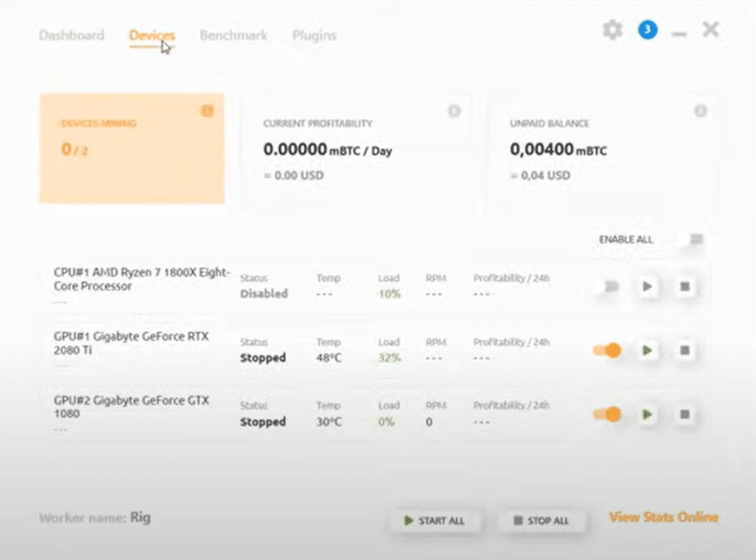
Task: Click the GPU#1 Gigabyte GeForce RTX name
Action: pos(131,343)
